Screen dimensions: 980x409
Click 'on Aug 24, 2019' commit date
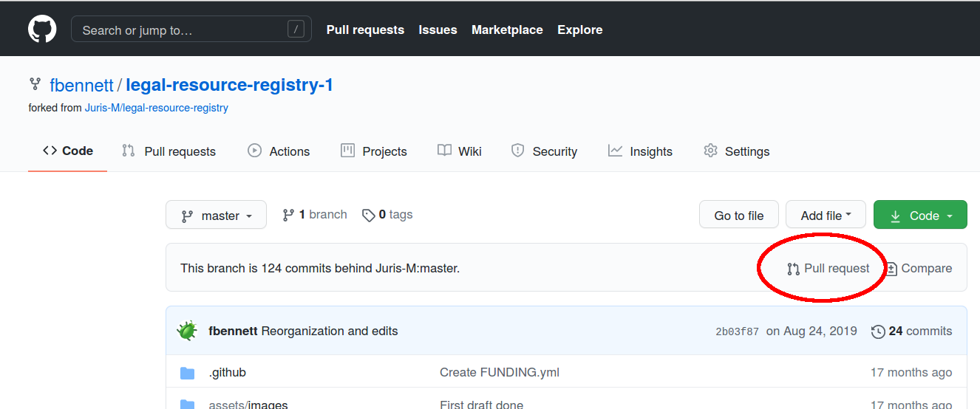click(811, 331)
